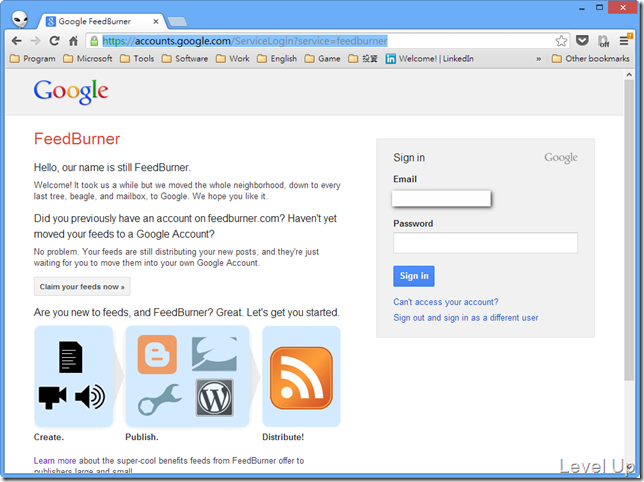This screenshot has width=644, height=482.
Task: Click the green lock security icon
Action: 94,41
